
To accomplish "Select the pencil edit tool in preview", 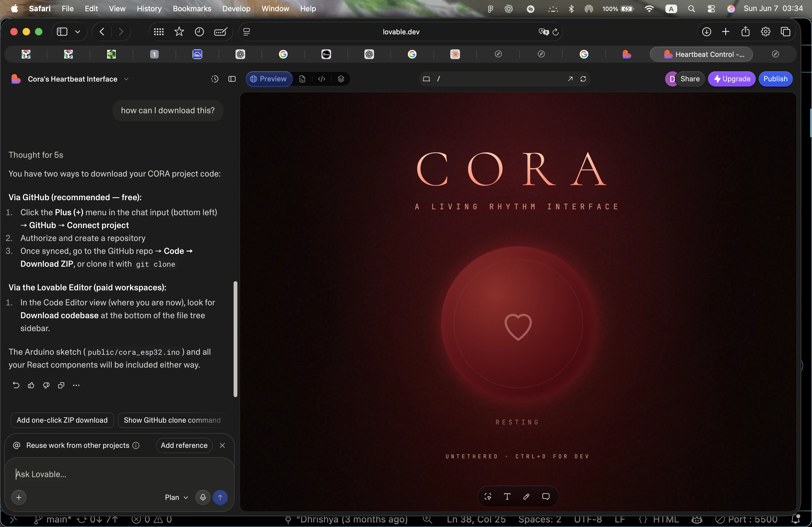I will (527, 497).
